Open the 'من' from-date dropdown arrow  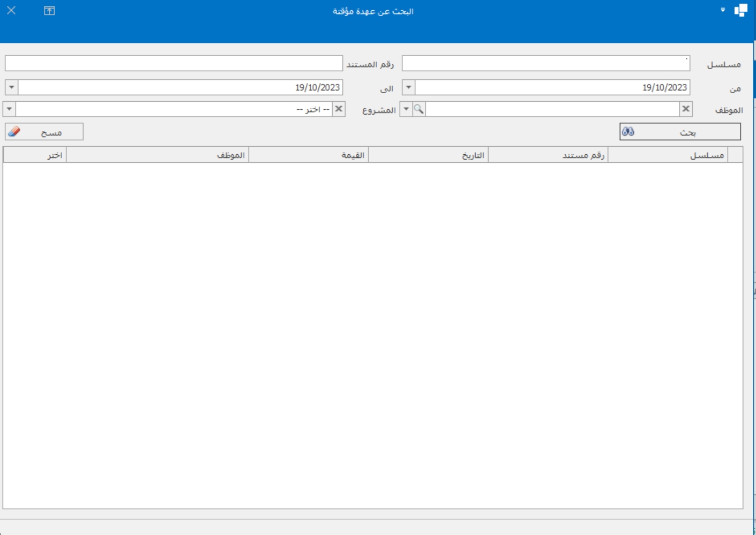click(x=408, y=87)
